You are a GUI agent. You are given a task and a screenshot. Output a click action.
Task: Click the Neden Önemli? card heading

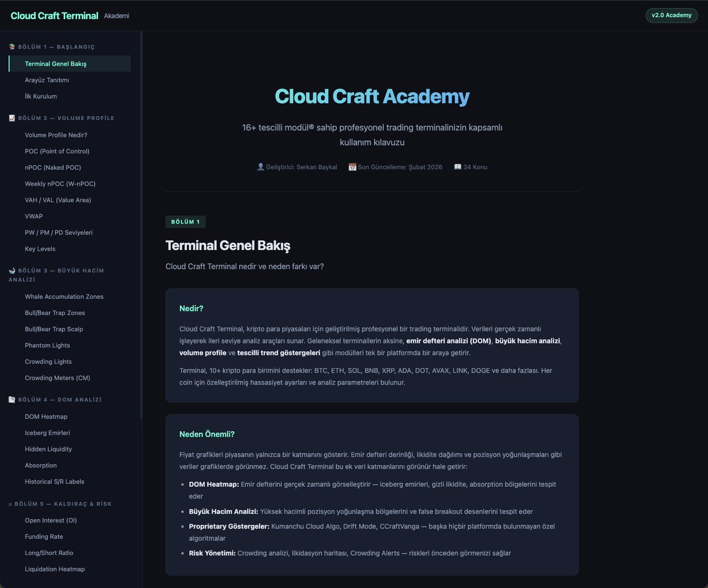click(x=207, y=434)
